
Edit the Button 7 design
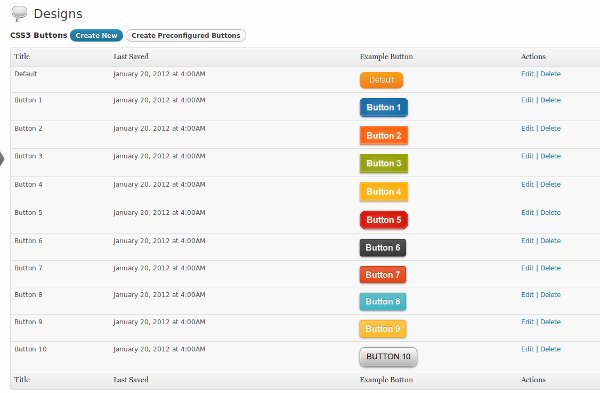527,268
